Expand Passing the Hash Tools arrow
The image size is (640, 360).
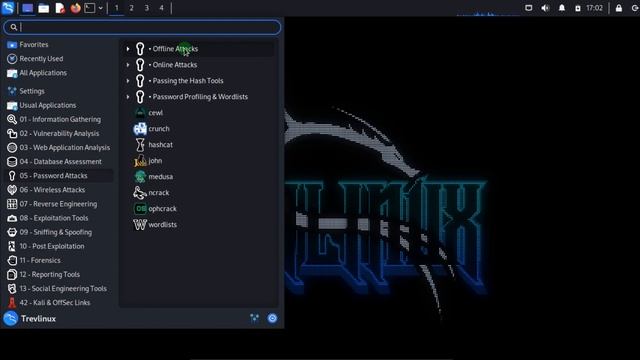coord(128,81)
